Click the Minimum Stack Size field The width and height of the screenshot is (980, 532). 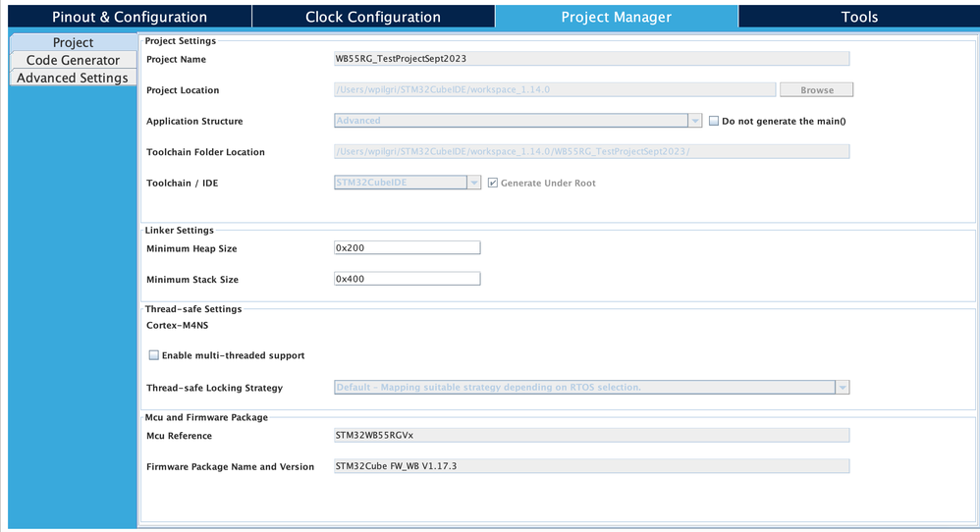point(407,279)
